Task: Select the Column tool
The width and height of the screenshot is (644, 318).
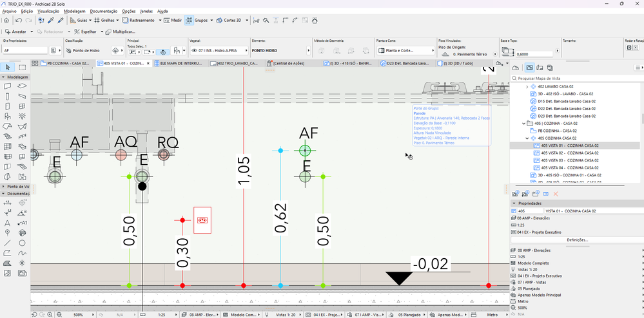Action: [x=7, y=96]
